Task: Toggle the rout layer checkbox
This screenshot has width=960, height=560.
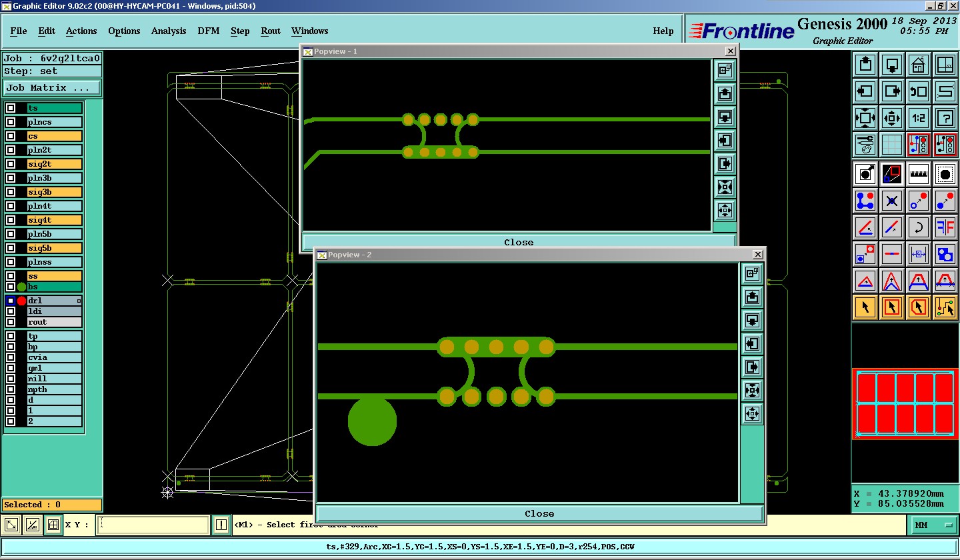Action: 11,322
